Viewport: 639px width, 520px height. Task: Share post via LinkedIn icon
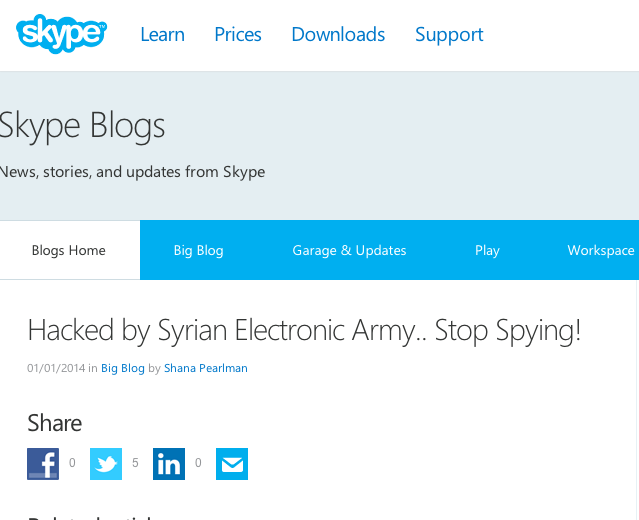(169, 464)
